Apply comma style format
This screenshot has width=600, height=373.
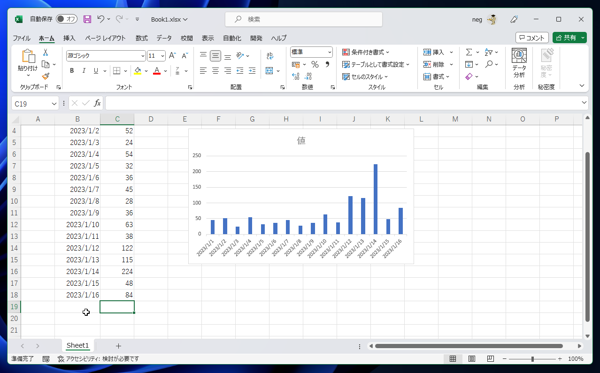(x=327, y=65)
